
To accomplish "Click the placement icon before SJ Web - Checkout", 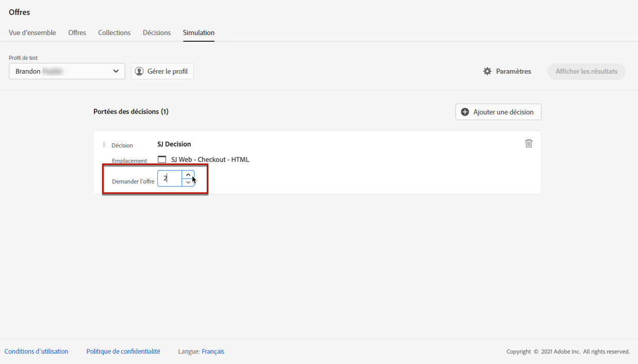I will [x=162, y=159].
